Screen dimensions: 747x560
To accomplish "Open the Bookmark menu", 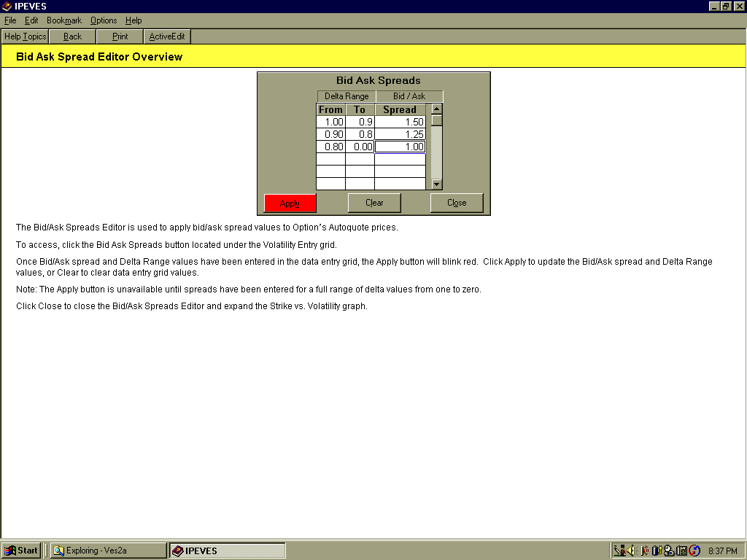I will coord(64,20).
